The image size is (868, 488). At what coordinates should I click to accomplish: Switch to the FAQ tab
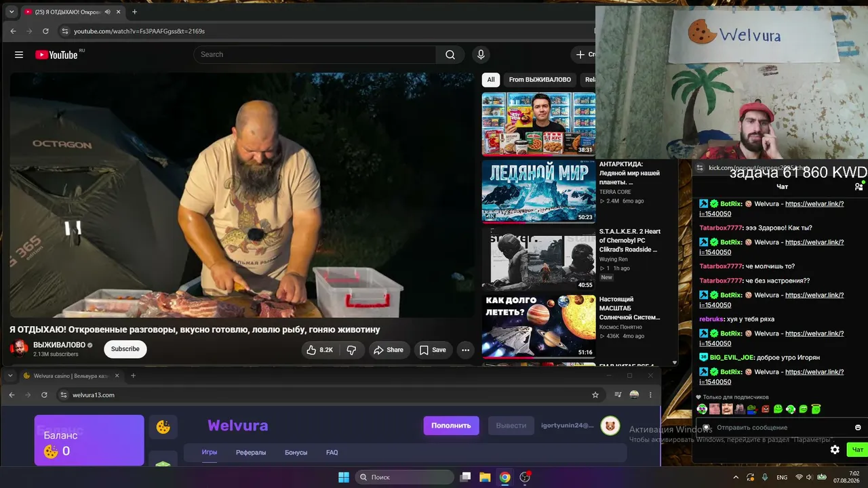pyautogui.click(x=332, y=452)
